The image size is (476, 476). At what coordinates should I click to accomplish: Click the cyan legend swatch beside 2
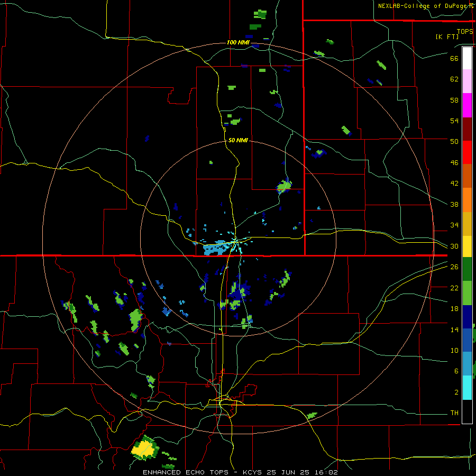tap(467, 388)
